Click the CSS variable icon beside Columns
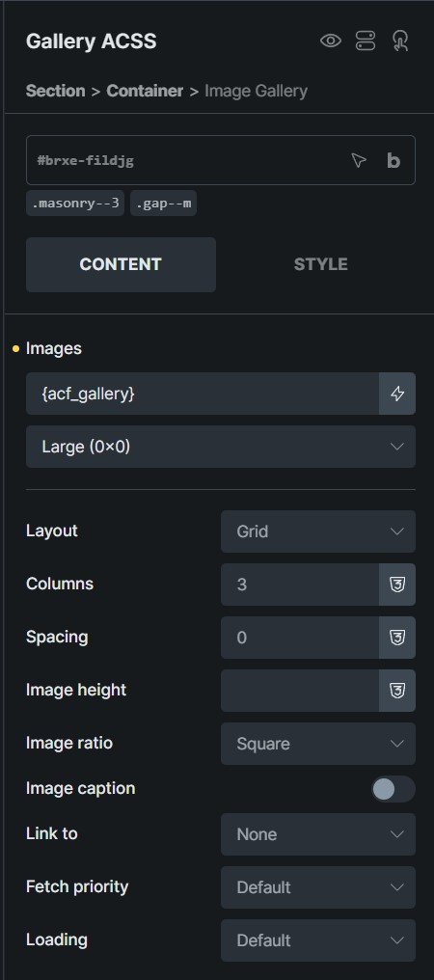 point(397,585)
